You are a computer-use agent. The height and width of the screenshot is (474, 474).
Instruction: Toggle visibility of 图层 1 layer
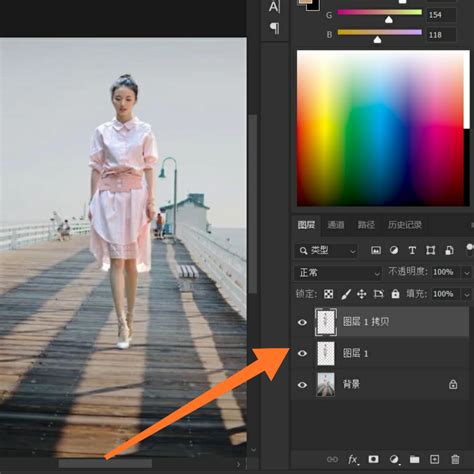[302, 353]
